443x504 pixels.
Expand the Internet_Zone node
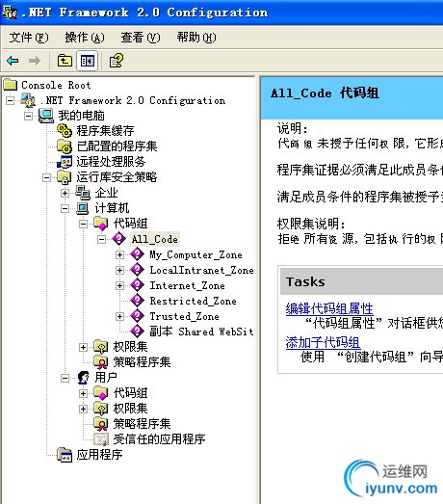click(119, 286)
